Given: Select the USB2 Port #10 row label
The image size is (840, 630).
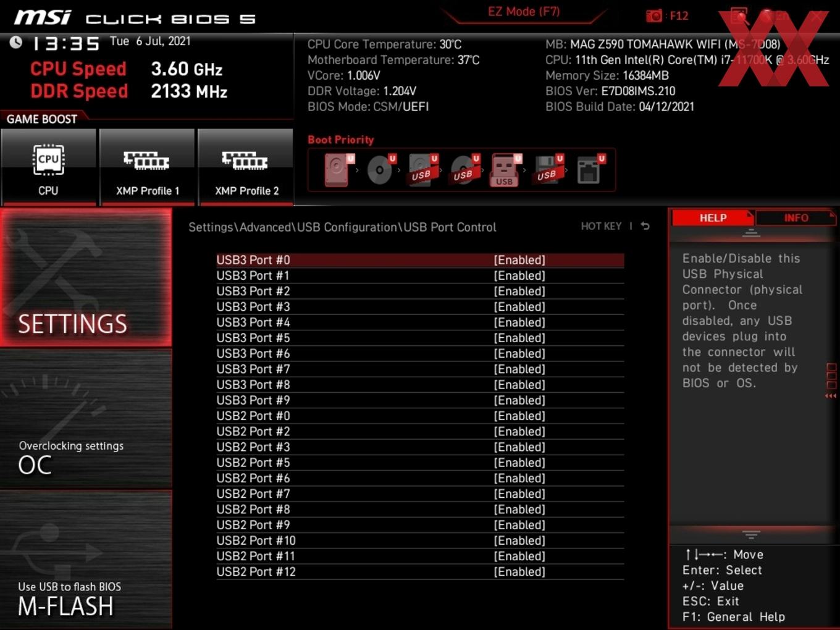Looking at the screenshot, I should coord(256,540).
